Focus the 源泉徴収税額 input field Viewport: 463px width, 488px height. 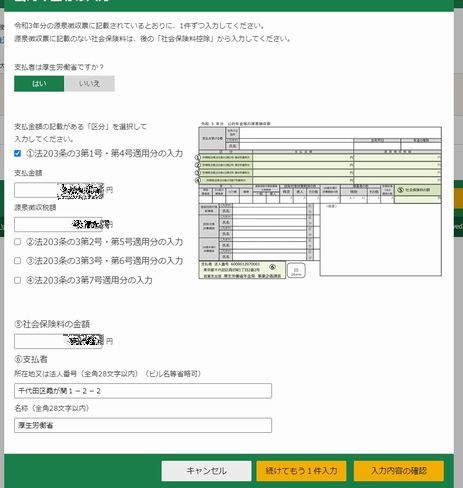point(59,224)
